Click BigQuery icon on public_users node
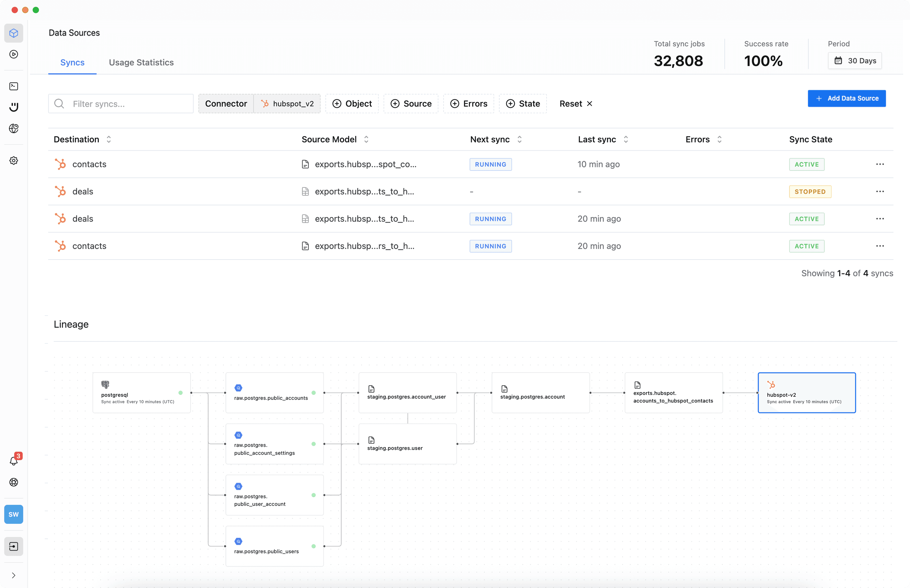The width and height of the screenshot is (910, 588). pyautogui.click(x=238, y=541)
